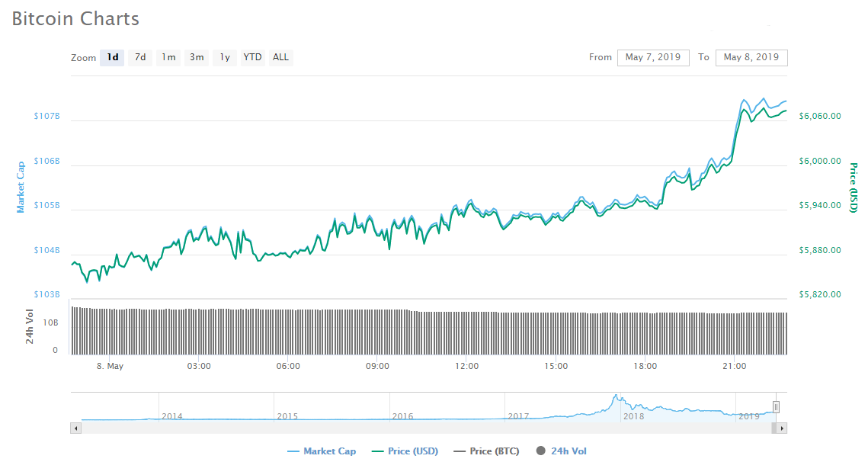Show ALL time chart data
868x462 pixels.
pyautogui.click(x=280, y=57)
